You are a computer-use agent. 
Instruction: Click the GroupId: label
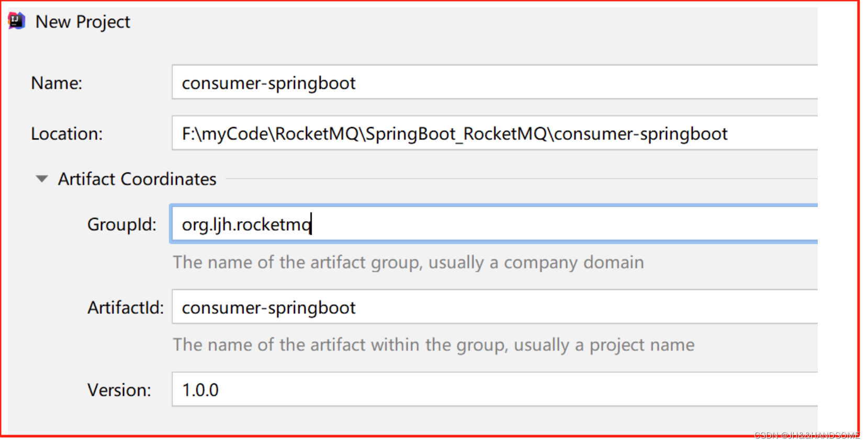(122, 224)
